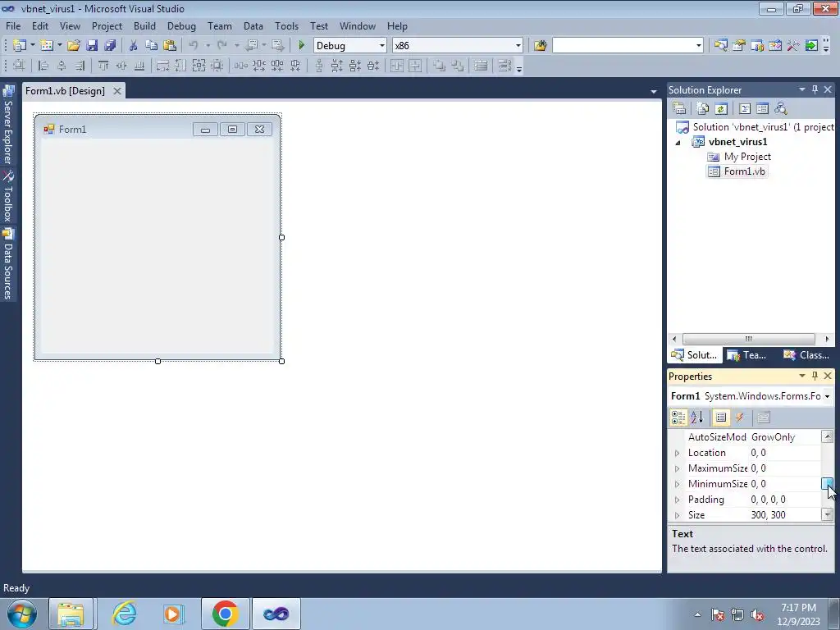Click Properties scrollbar down arrow
This screenshot has width=840, height=630.
828,515
